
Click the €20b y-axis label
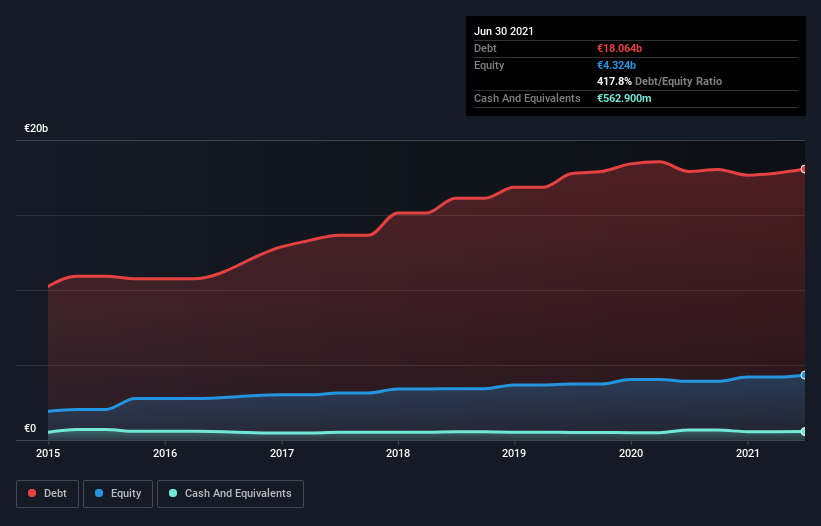point(36,128)
